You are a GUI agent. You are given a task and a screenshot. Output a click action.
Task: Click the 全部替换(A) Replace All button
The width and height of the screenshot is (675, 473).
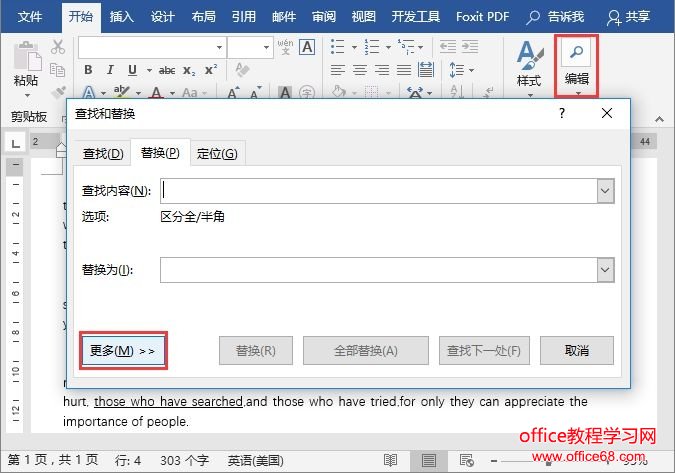click(x=366, y=350)
